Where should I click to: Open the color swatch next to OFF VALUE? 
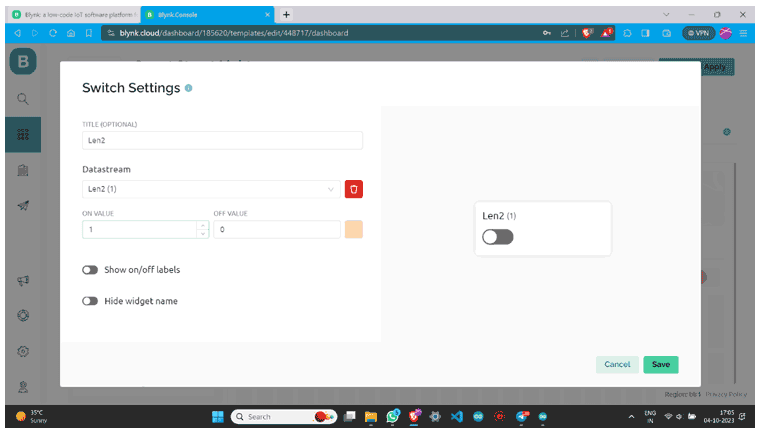point(353,229)
